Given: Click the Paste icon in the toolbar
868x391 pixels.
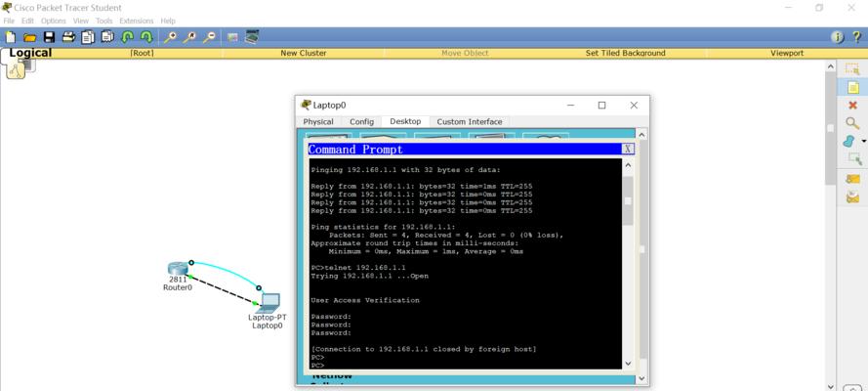Looking at the screenshot, I should [107, 37].
